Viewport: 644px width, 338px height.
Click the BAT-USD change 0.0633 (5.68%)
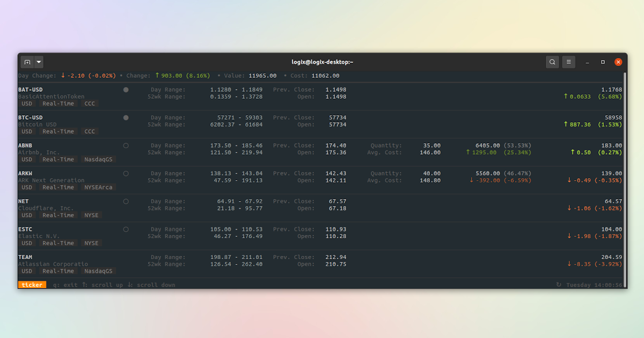(x=592, y=97)
